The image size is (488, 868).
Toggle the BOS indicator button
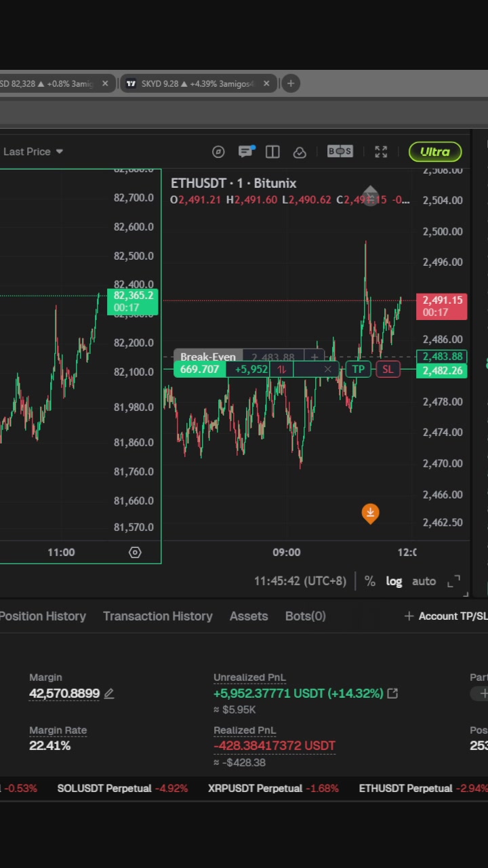(x=340, y=151)
